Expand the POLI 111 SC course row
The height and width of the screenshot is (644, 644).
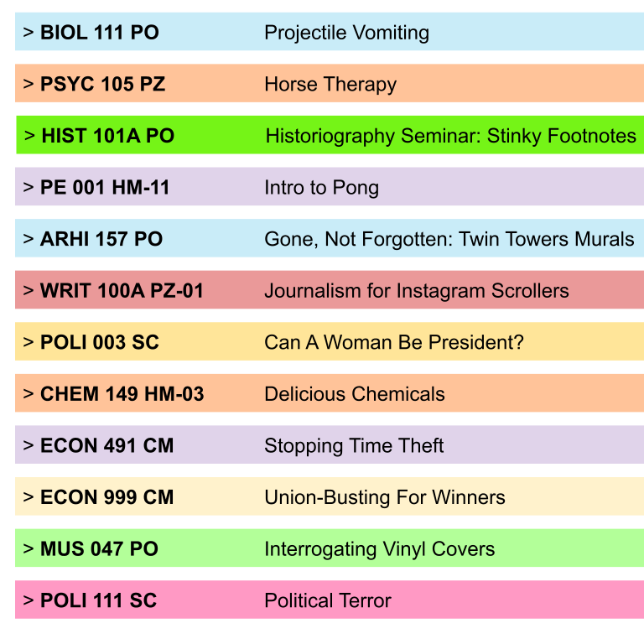pyautogui.click(x=29, y=600)
